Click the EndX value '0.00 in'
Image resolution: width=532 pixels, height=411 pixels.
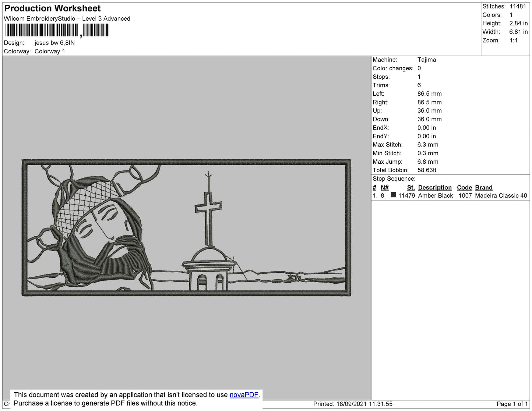click(426, 128)
